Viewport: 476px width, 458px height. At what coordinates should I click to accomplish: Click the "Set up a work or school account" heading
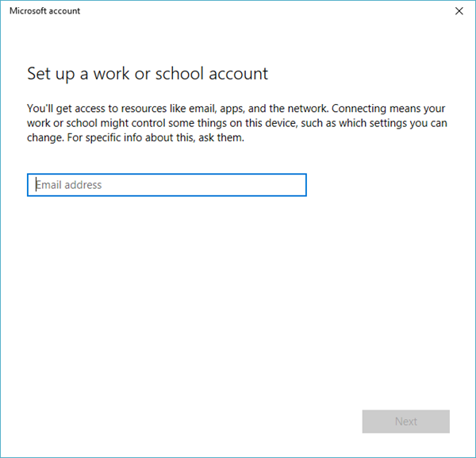(148, 74)
